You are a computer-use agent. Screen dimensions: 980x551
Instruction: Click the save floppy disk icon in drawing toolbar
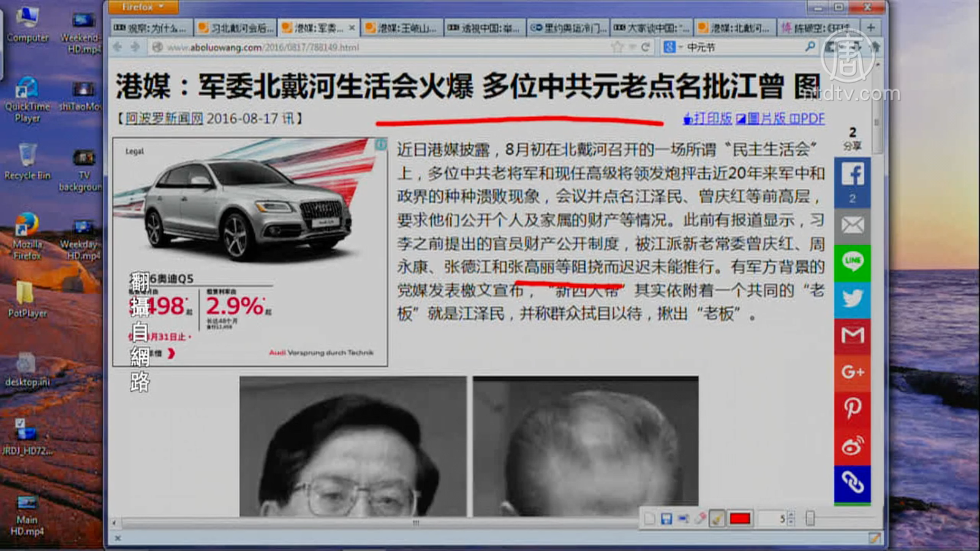click(666, 519)
